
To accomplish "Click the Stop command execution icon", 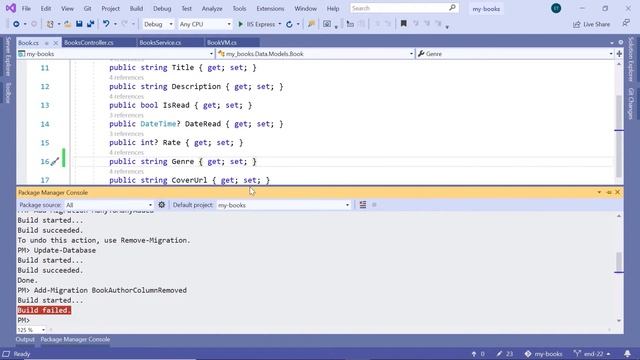I will [x=374, y=205].
